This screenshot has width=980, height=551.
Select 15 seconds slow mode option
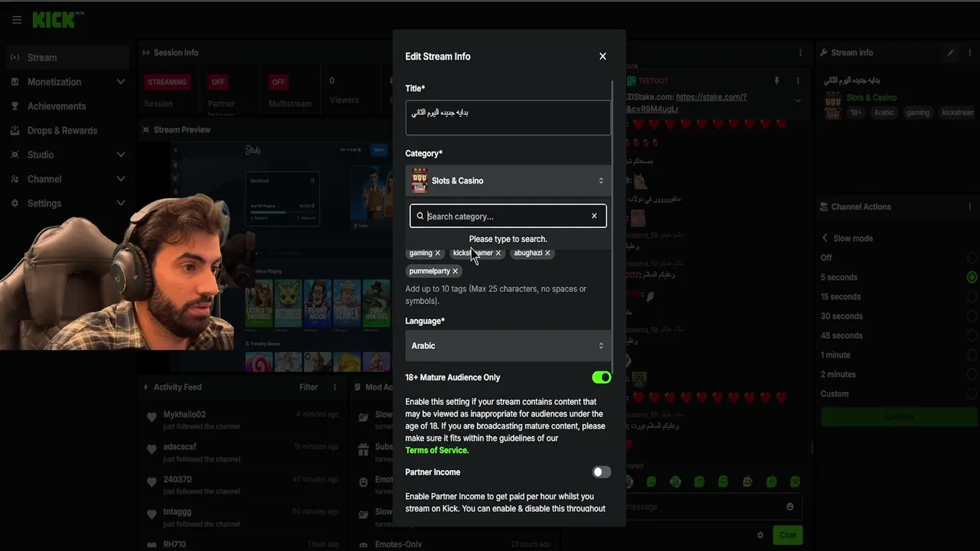click(972, 297)
